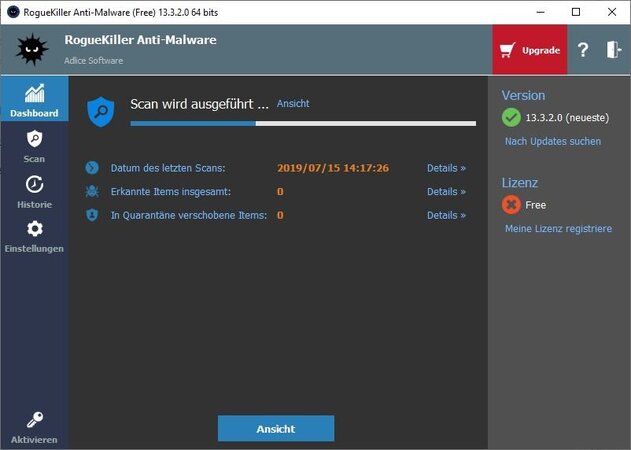Open Details for Quarantäne verschobene Items
Viewport: 631px width, 450px height.
[x=446, y=215]
